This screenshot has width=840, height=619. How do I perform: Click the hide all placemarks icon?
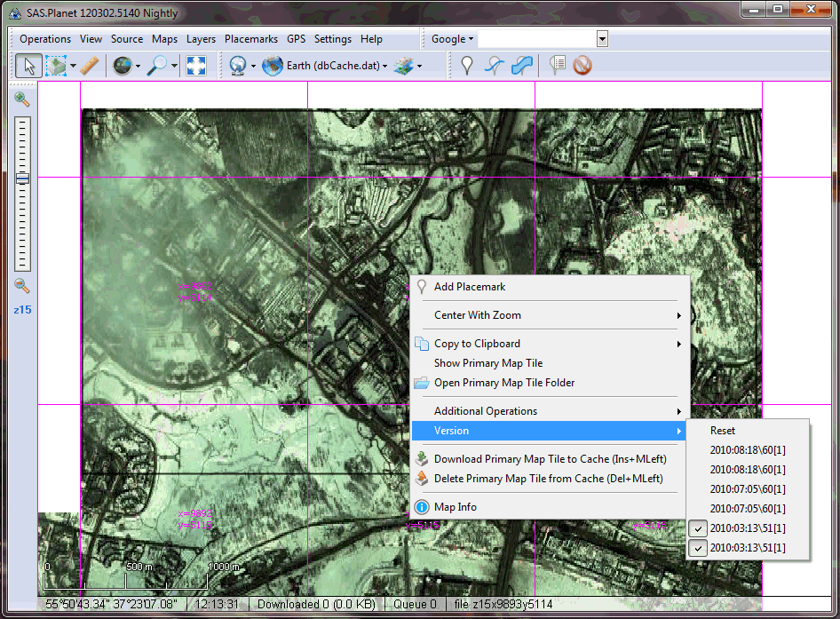[x=582, y=66]
